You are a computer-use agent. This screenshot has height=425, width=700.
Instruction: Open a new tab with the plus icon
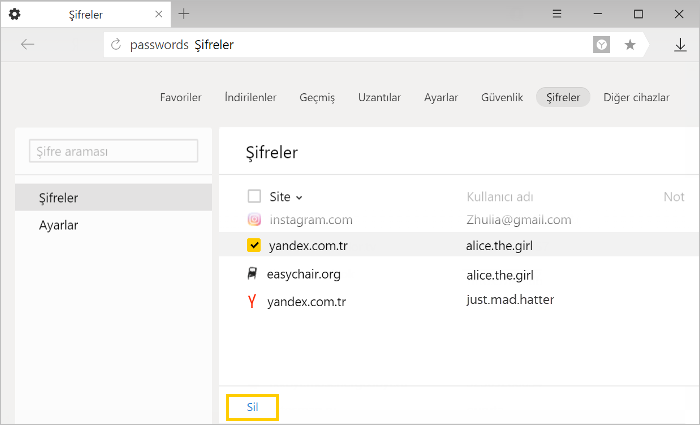183,14
